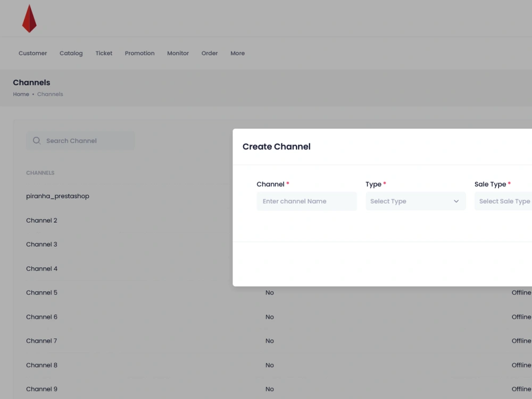Click the Home breadcrumb link
The width and height of the screenshot is (532, 399).
(x=21, y=94)
